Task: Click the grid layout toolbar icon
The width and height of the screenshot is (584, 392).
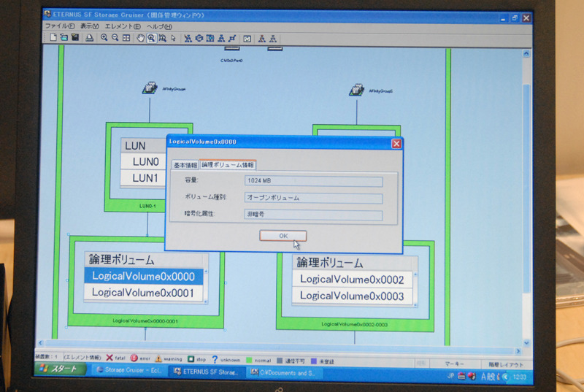Action: click(210, 39)
